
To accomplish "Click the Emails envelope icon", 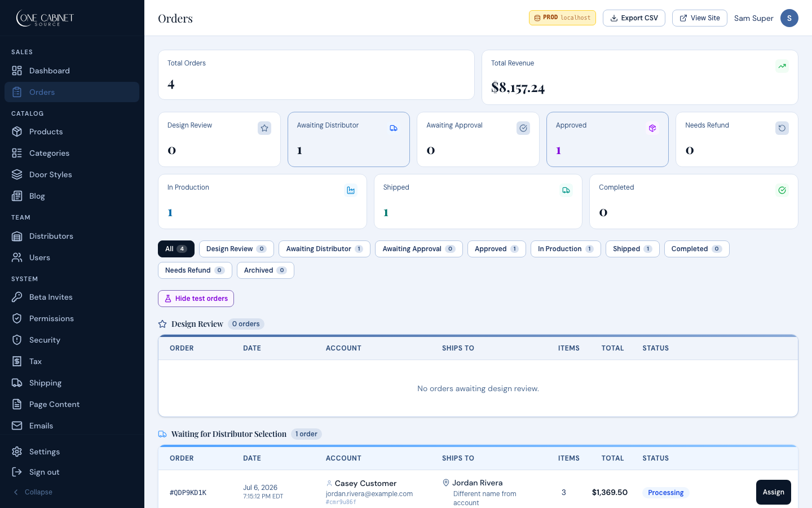I will pos(17,426).
